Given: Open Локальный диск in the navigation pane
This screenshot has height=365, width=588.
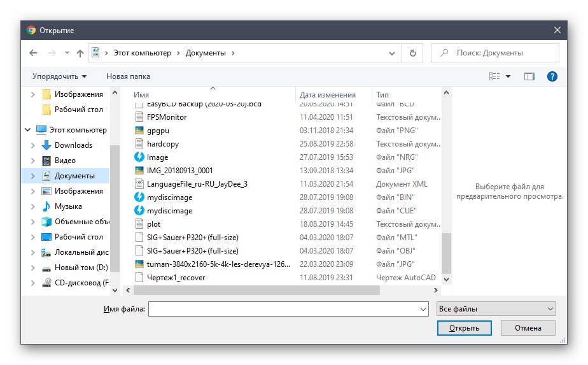Looking at the screenshot, I should tap(75, 252).
